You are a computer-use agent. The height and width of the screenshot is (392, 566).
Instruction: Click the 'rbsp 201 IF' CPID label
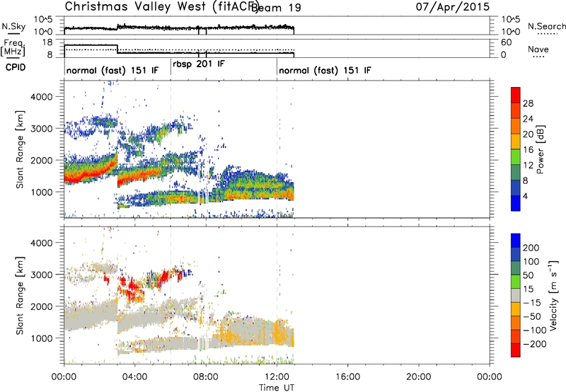click(x=199, y=64)
